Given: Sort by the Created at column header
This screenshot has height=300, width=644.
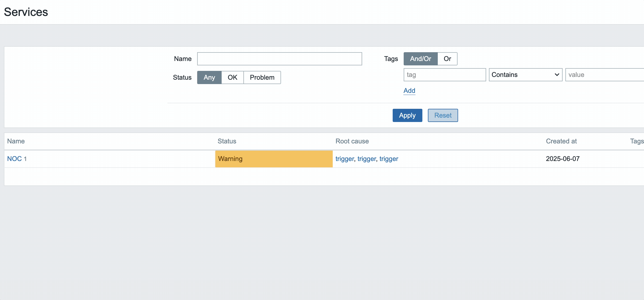Looking at the screenshot, I should point(561,141).
